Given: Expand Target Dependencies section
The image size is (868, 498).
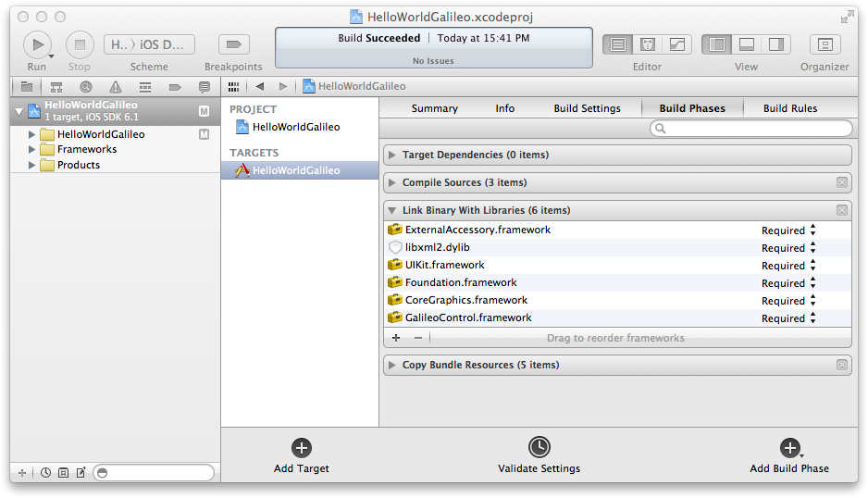Looking at the screenshot, I should click(x=392, y=156).
